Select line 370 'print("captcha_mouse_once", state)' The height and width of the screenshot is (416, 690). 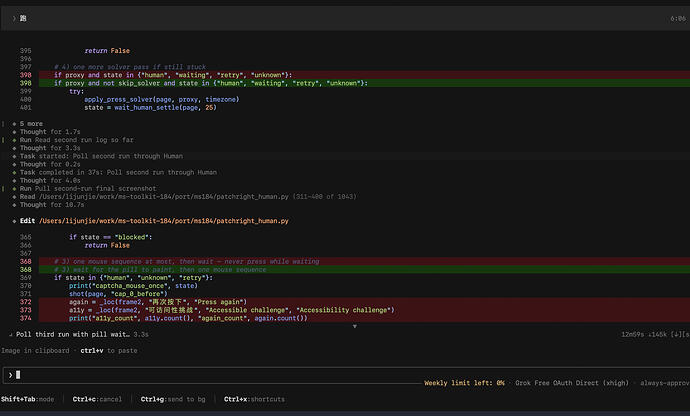coord(133,286)
